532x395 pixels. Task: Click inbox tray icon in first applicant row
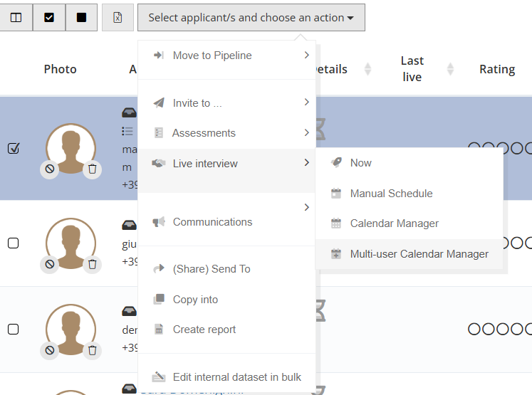(x=130, y=112)
